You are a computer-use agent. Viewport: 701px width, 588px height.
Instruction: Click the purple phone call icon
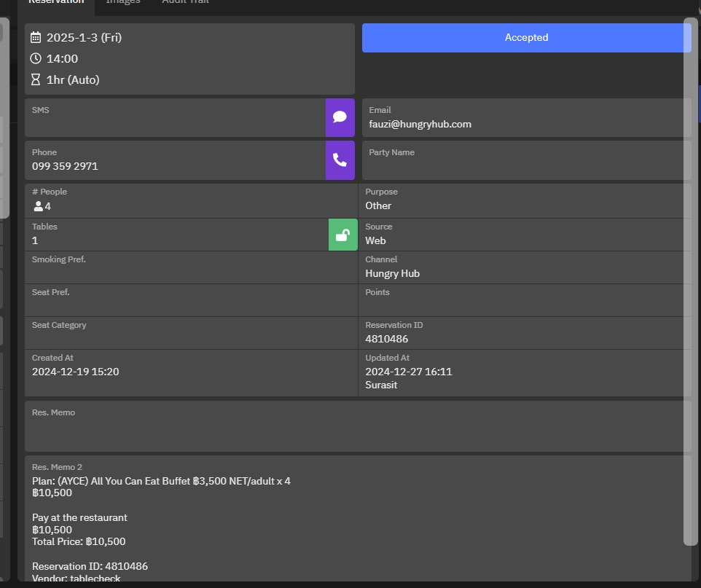pos(340,160)
